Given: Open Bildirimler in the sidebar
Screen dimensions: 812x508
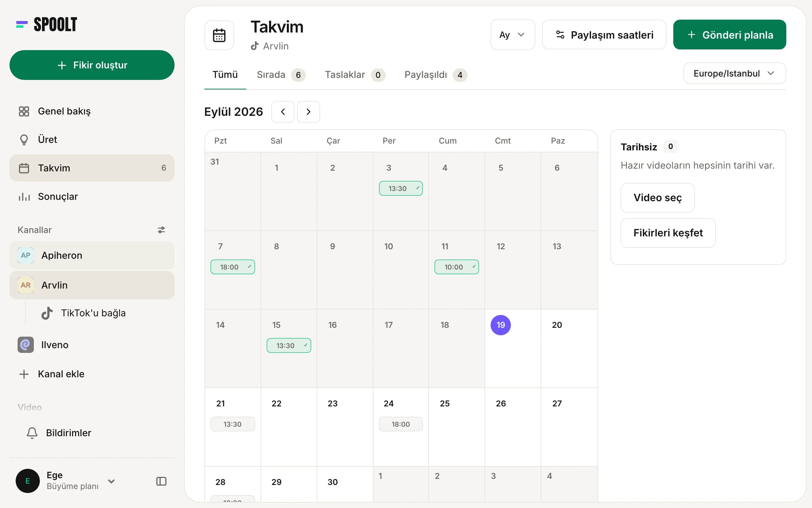Looking at the screenshot, I should point(92,433).
